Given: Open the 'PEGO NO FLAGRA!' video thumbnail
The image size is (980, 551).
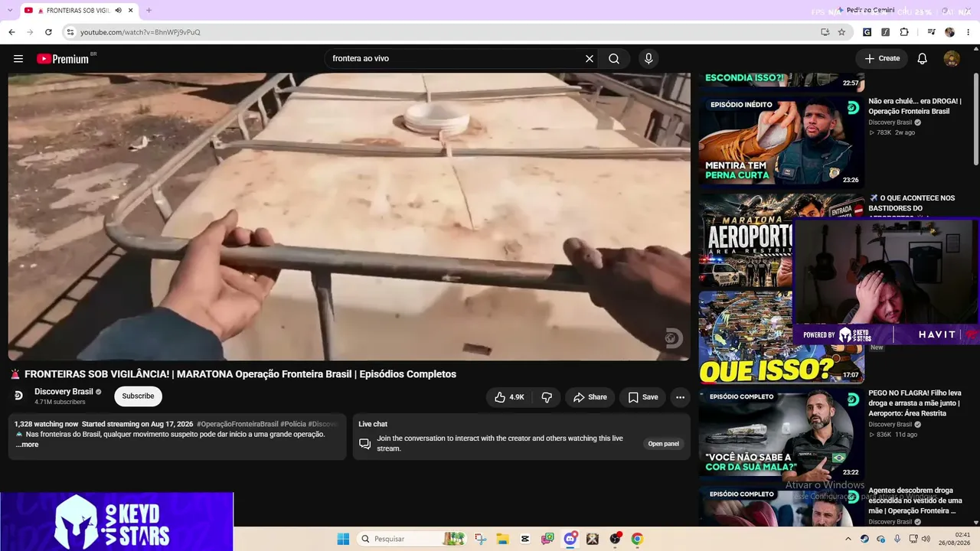Looking at the screenshot, I should click(x=781, y=434).
